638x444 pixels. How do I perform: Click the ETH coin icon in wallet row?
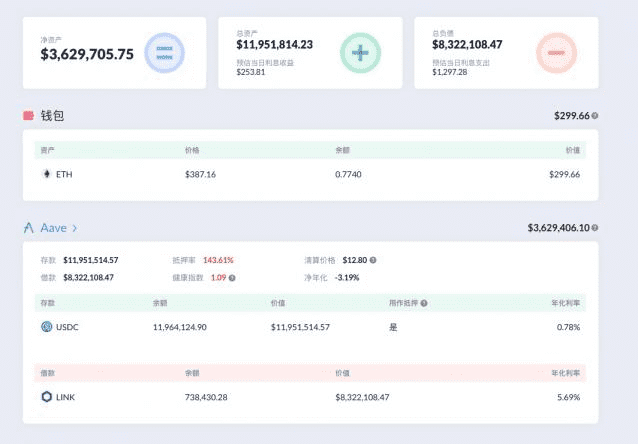tap(46, 174)
